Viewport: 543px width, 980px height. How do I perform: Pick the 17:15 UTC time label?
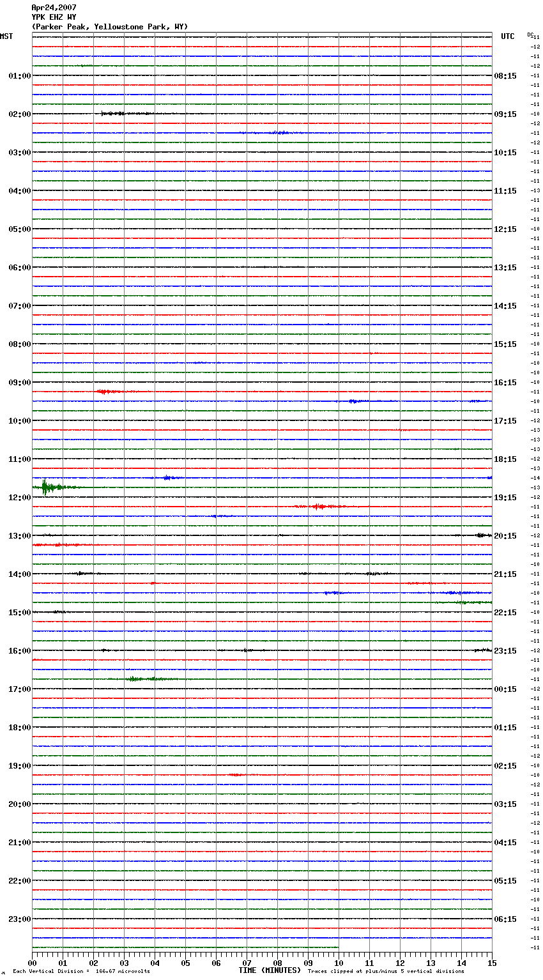click(x=505, y=421)
